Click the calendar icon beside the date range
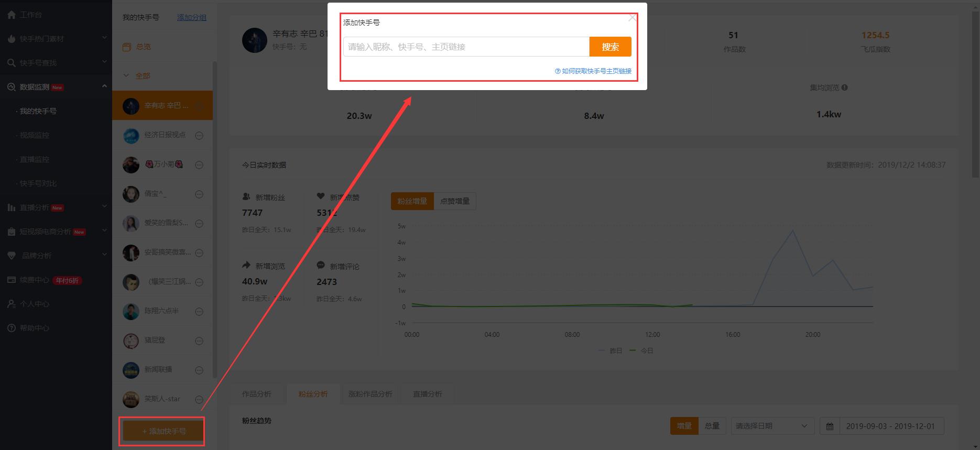The height and width of the screenshot is (450, 980). [830, 426]
